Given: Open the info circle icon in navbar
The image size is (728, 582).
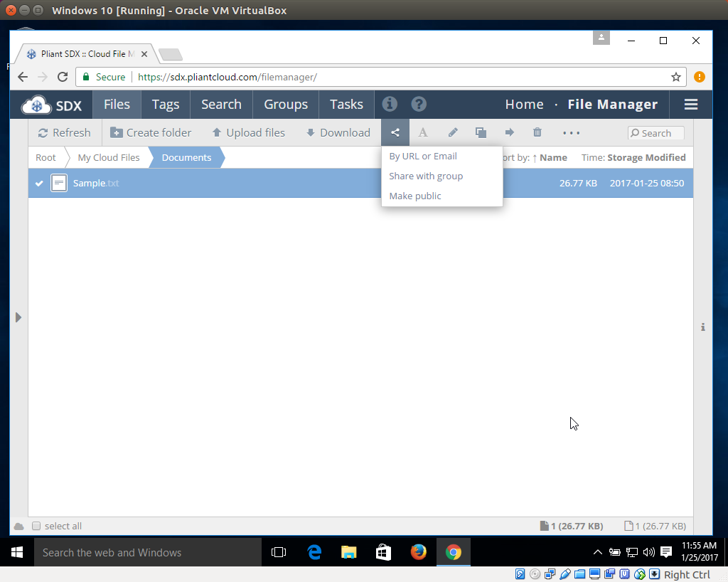Looking at the screenshot, I should 390,104.
